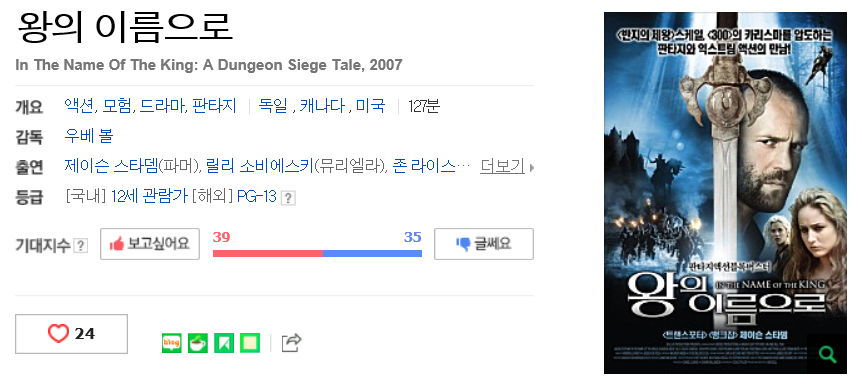Open director 우베 볼 link
This screenshot has height=385, width=862.
coord(89,136)
